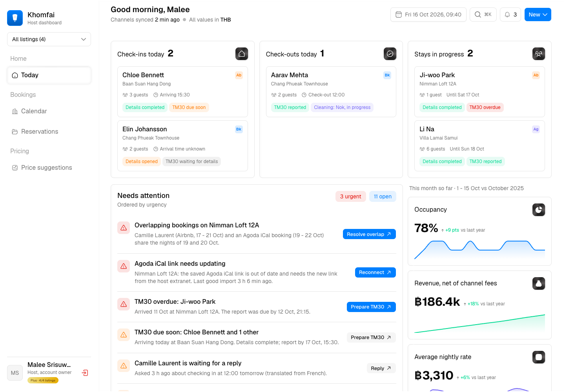Open the Today page in sidebar
Screen dimensions: 565x392
click(x=49, y=75)
